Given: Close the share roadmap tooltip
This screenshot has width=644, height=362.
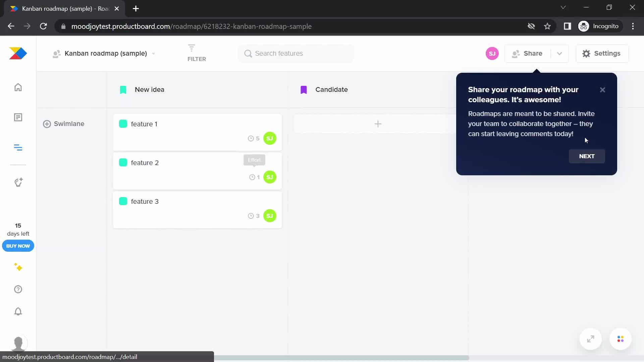Looking at the screenshot, I should click(x=602, y=89).
